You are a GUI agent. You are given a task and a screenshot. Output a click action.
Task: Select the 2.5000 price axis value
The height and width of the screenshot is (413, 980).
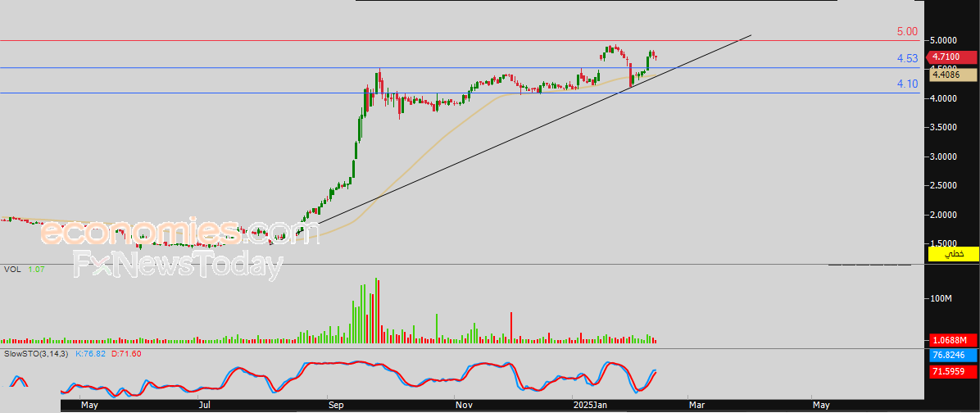tap(945, 185)
